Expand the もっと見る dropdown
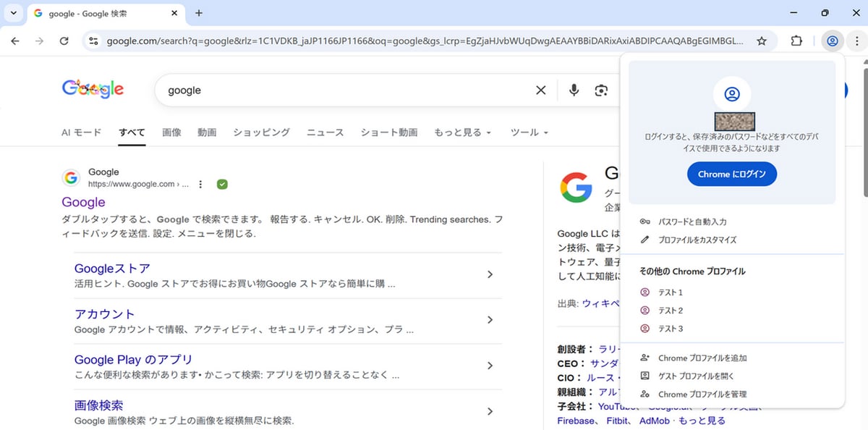 (x=462, y=132)
